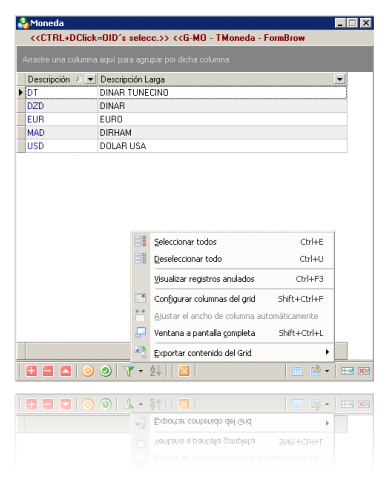Viewport: 388px width, 487px height.
Task: Click the green checkmark confirm icon
Action: 106,371
